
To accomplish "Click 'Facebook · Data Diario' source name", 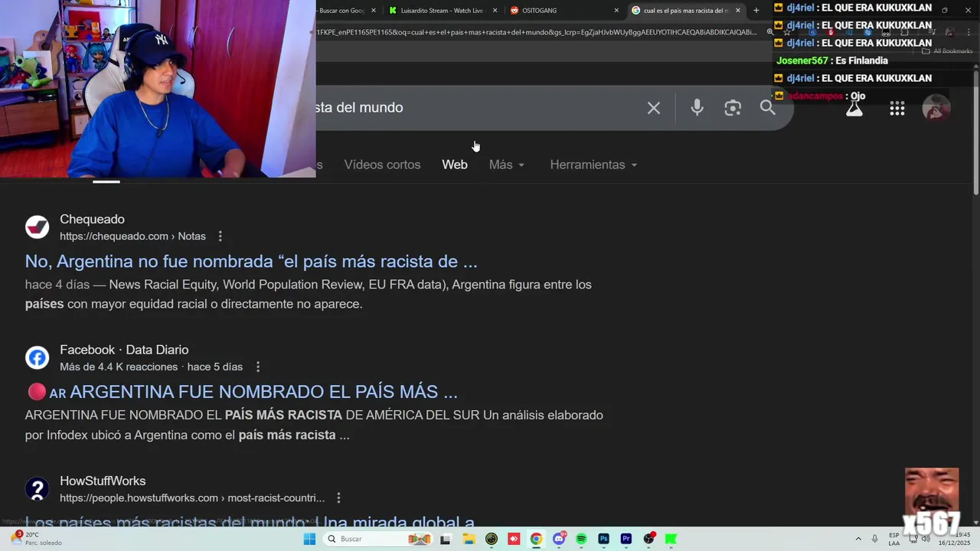I will (124, 350).
